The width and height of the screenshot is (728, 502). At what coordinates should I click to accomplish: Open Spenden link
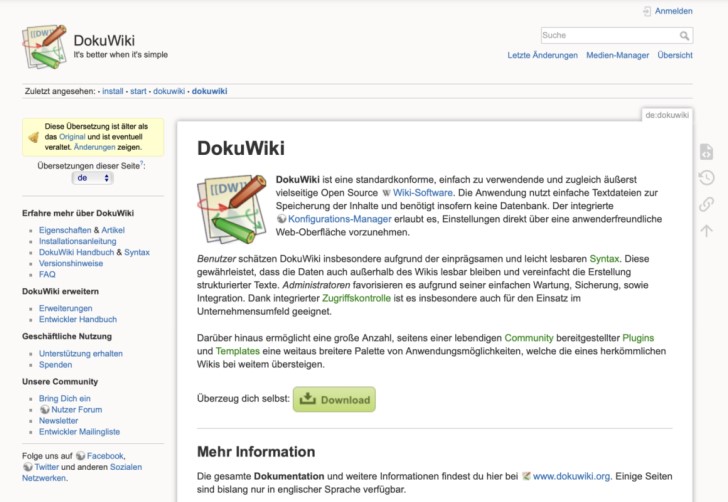[55, 365]
